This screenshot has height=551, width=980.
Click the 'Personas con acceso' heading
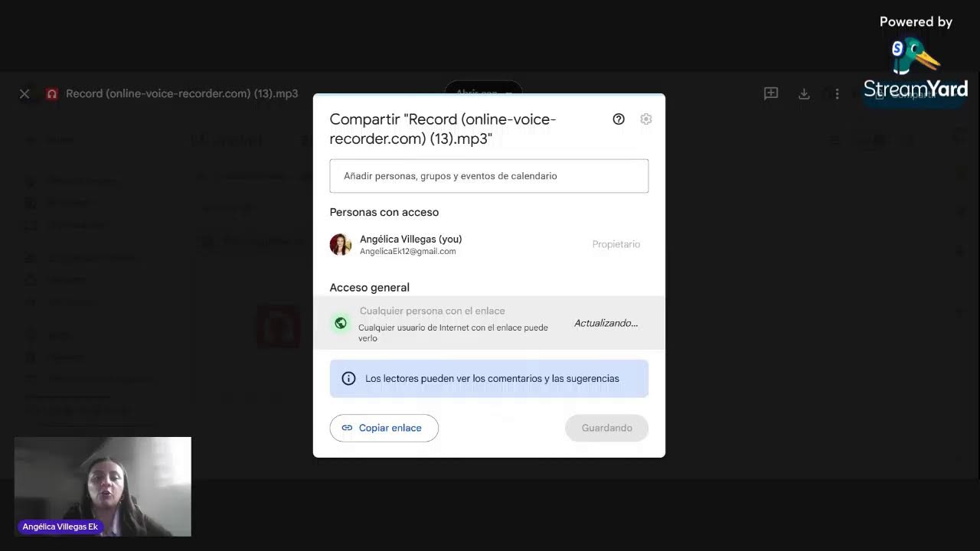coord(384,212)
